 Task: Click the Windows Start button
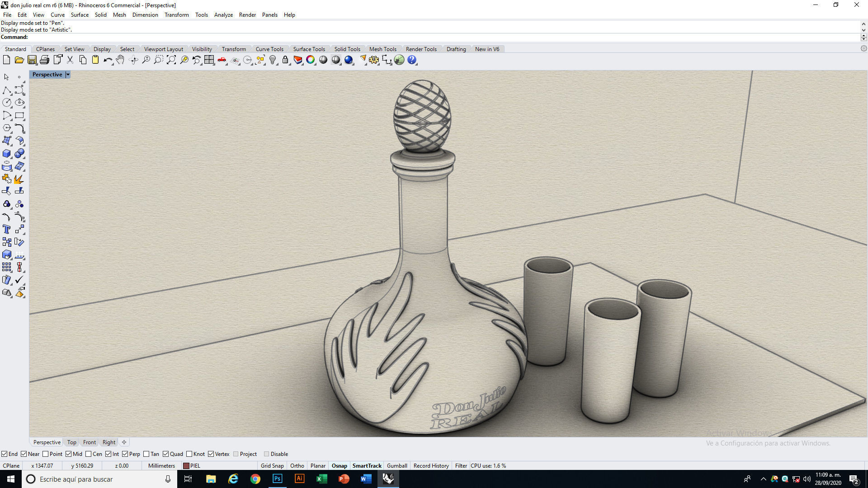11,479
